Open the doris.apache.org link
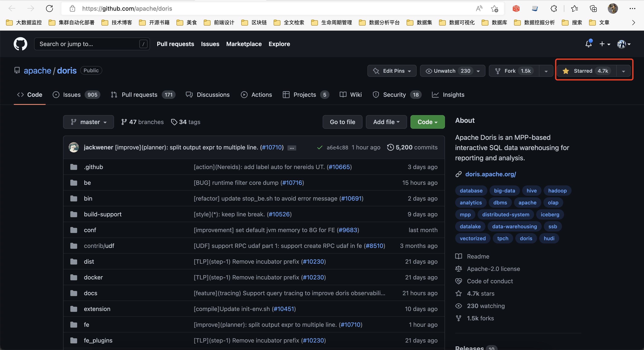644x350 pixels. pyautogui.click(x=490, y=174)
